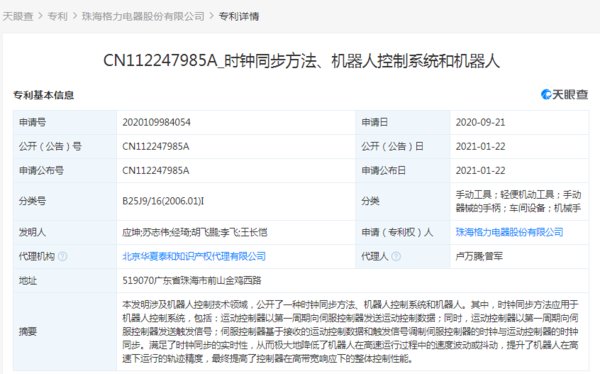Select classification number B25J9/16(2006.01)I
The image size is (600, 374).
coord(163,201)
